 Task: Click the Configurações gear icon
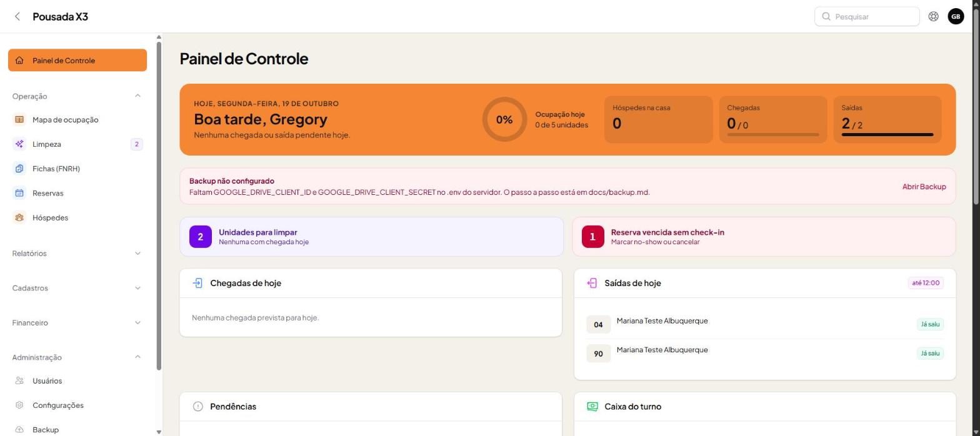click(19, 405)
